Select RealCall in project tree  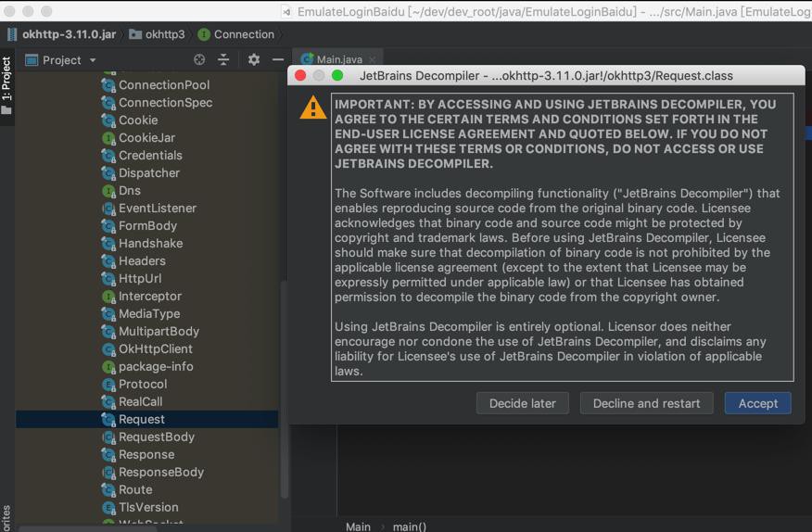pos(140,402)
